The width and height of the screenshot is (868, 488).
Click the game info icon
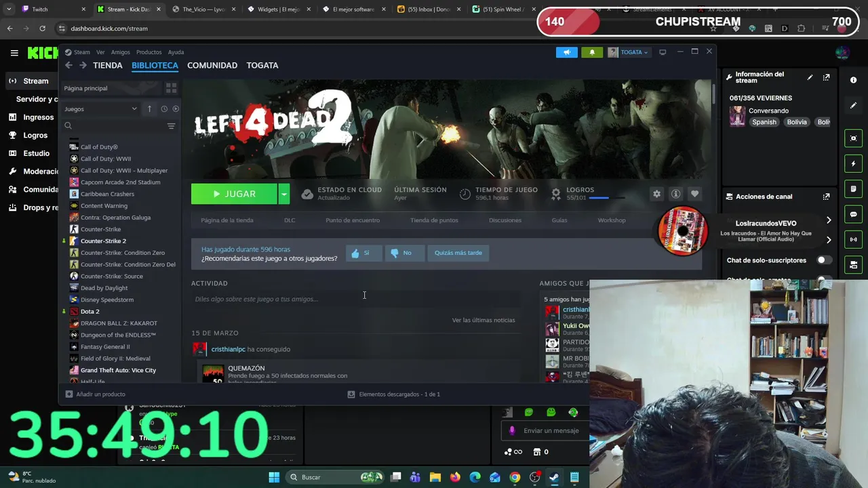click(x=675, y=194)
